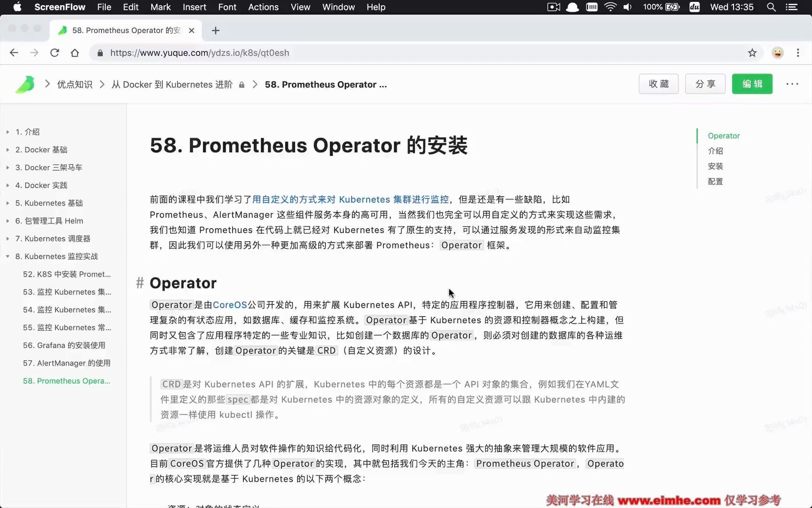Open the Font menu

227,7
